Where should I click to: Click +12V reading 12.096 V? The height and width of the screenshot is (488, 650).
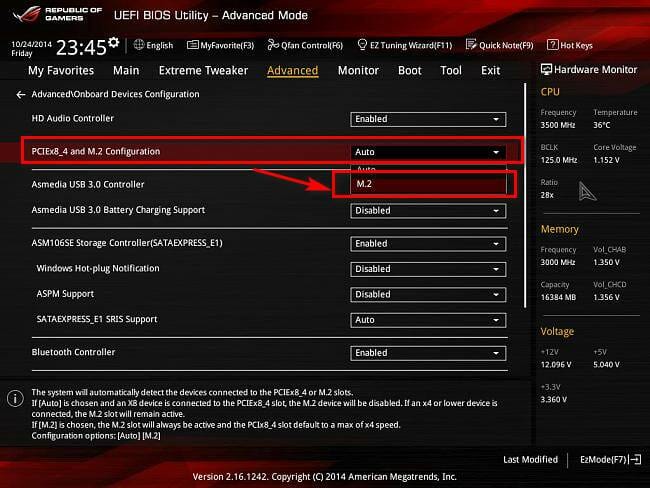pyautogui.click(x=556, y=364)
